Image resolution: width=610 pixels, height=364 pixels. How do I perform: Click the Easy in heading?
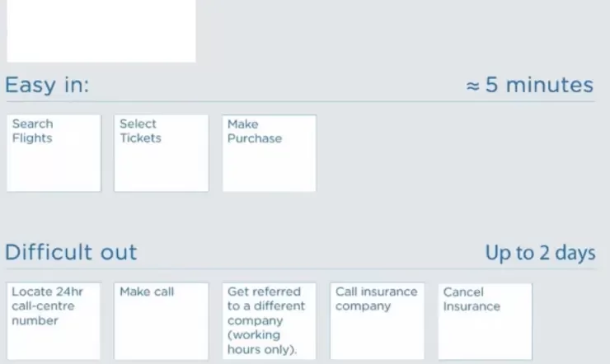(47, 85)
